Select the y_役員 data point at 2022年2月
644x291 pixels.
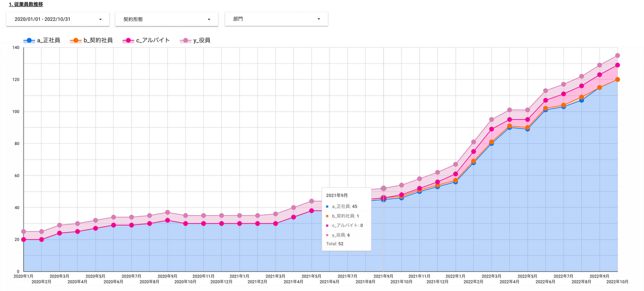click(x=473, y=142)
